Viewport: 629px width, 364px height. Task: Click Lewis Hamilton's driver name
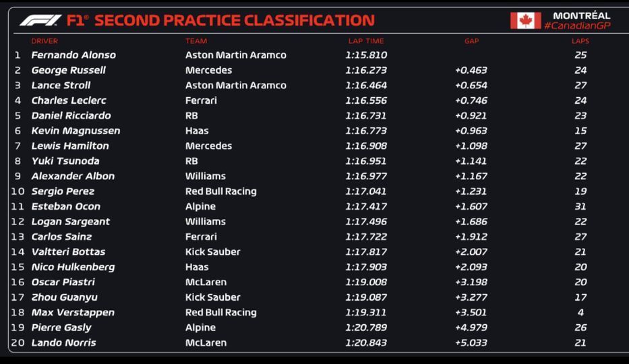point(70,146)
